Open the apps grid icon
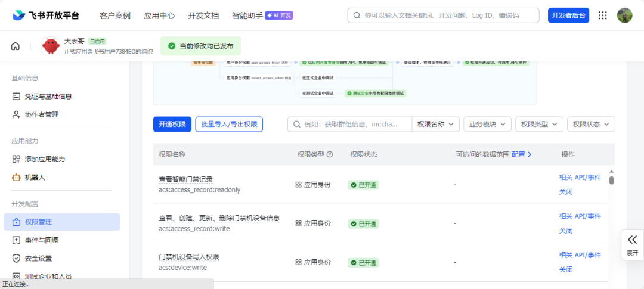The height and width of the screenshot is (289, 644). click(602, 15)
